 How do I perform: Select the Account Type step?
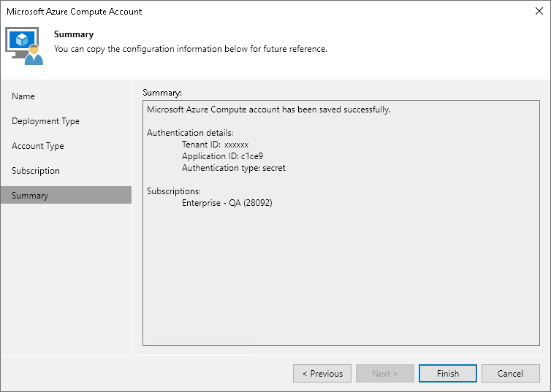coord(66,146)
